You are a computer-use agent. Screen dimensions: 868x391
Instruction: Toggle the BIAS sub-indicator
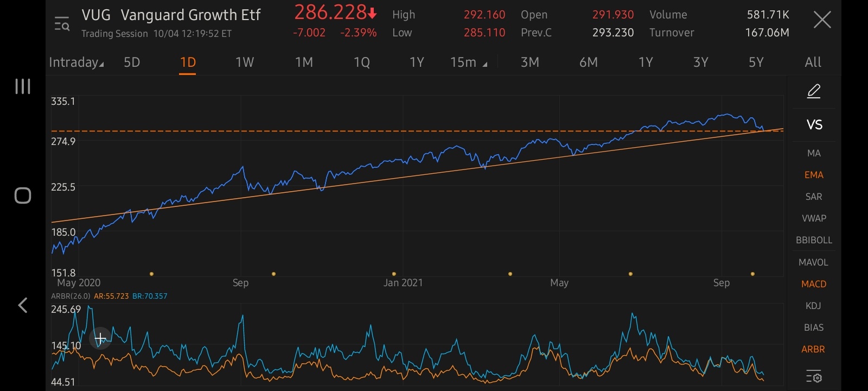point(814,327)
